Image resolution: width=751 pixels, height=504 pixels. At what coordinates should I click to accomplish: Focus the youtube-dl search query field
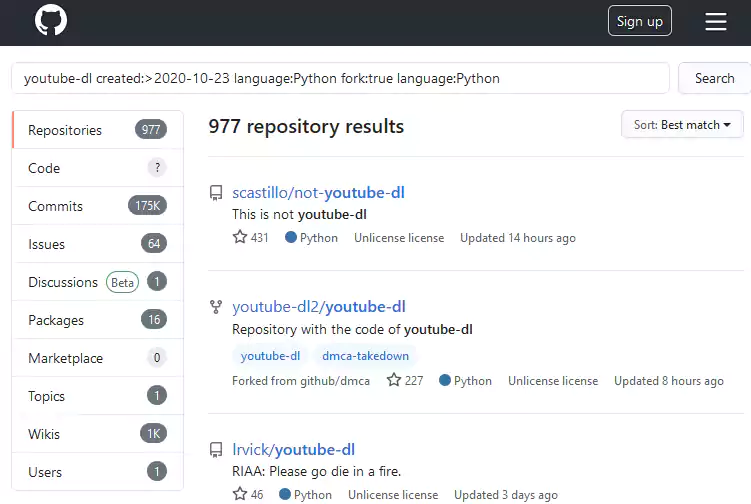point(340,78)
